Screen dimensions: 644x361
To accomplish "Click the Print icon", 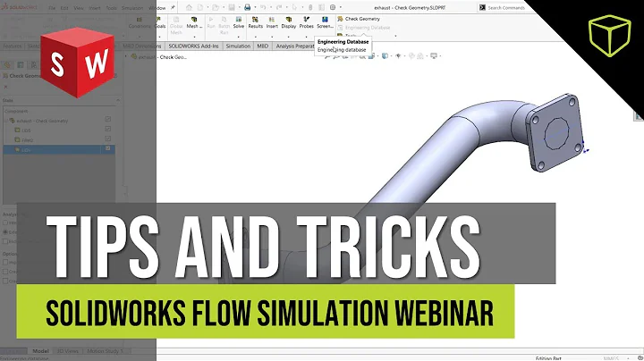I will point(247,7).
